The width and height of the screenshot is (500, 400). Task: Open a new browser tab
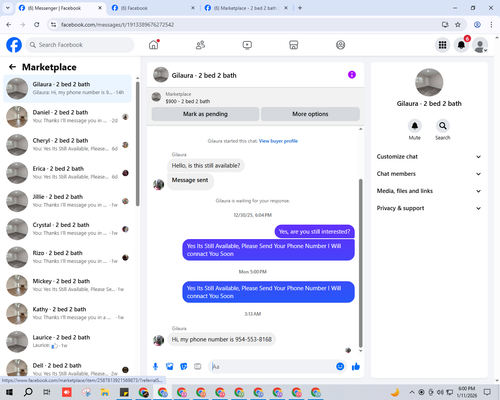(300, 8)
